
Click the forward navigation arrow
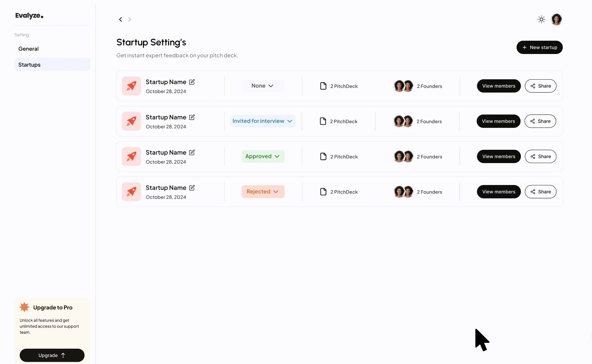[130, 20]
